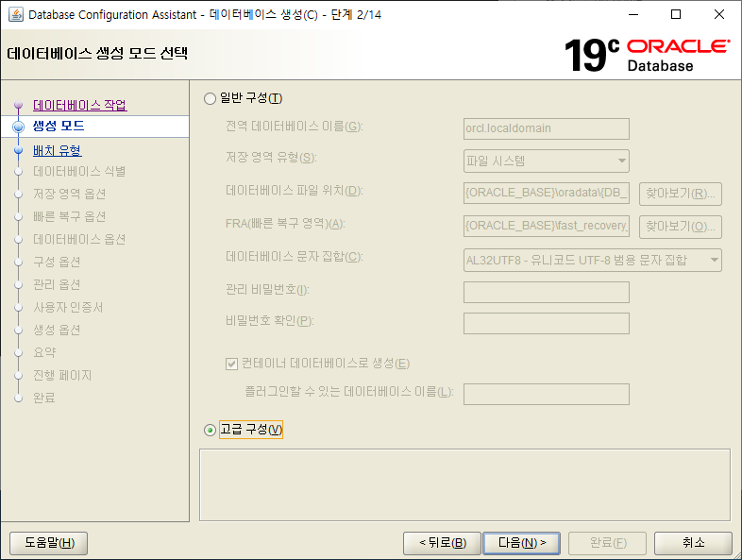The width and height of the screenshot is (742, 560).
Task: Maximize the Database Configuration Assistant window
Action: tap(676, 15)
